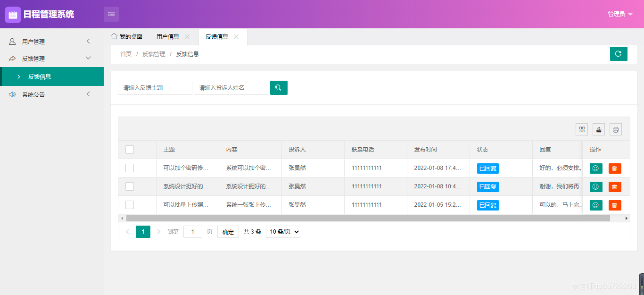This screenshot has height=295, width=644.
Task: Click the 首页 breadcrumb link
Action: 126,54
